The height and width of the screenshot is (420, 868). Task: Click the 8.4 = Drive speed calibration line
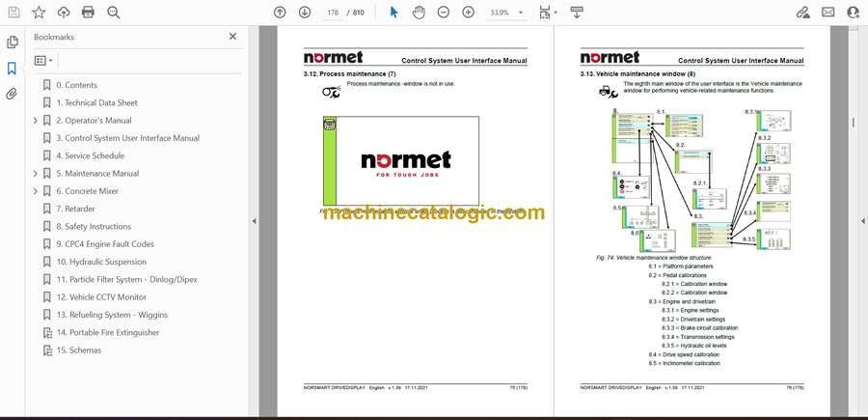coord(684,354)
